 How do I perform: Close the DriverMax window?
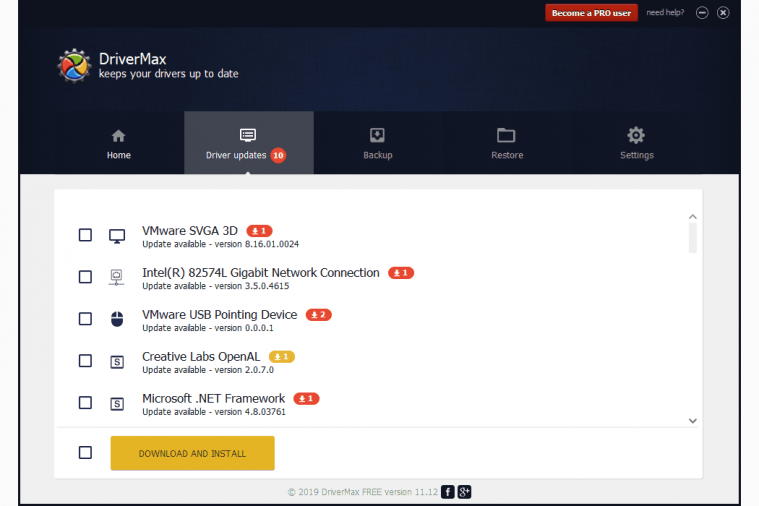723,13
